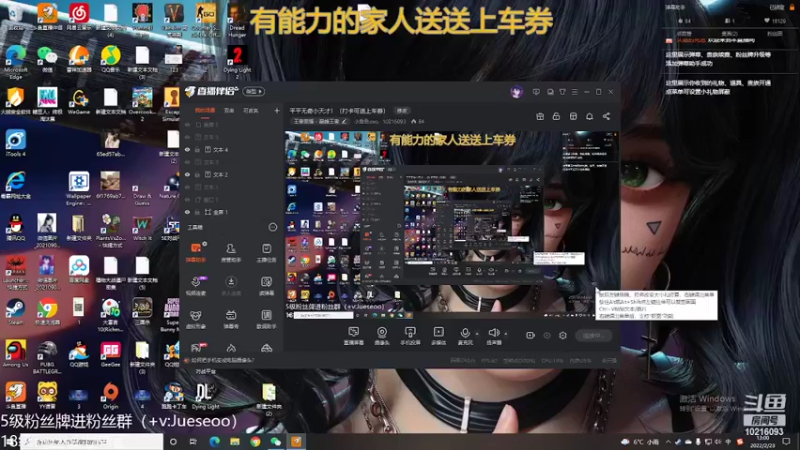This screenshot has height=450, width=800.
Task: Open the 虚拟形象 tool icon
Action: (x=195, y=319)
